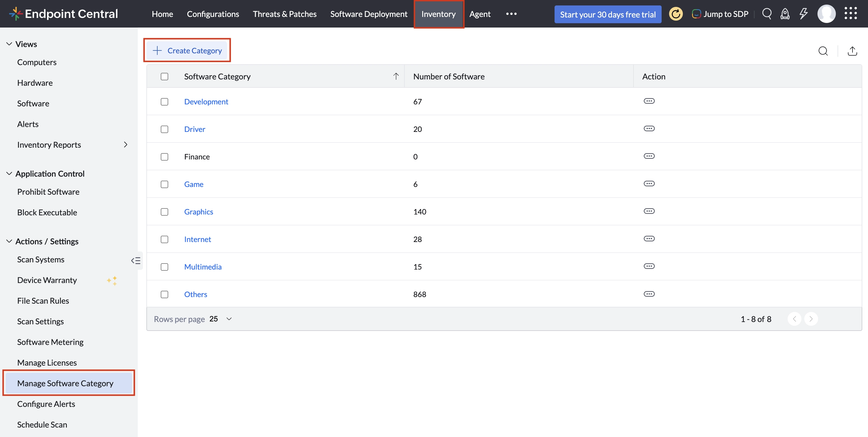Check the Development category checkbox
Image resolution: width=868 pixels, height=437 pixels.
(164, 102)
